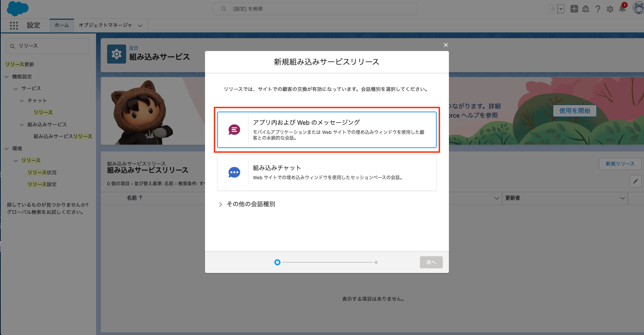Click the 次へ button

[x=431, y=262]
